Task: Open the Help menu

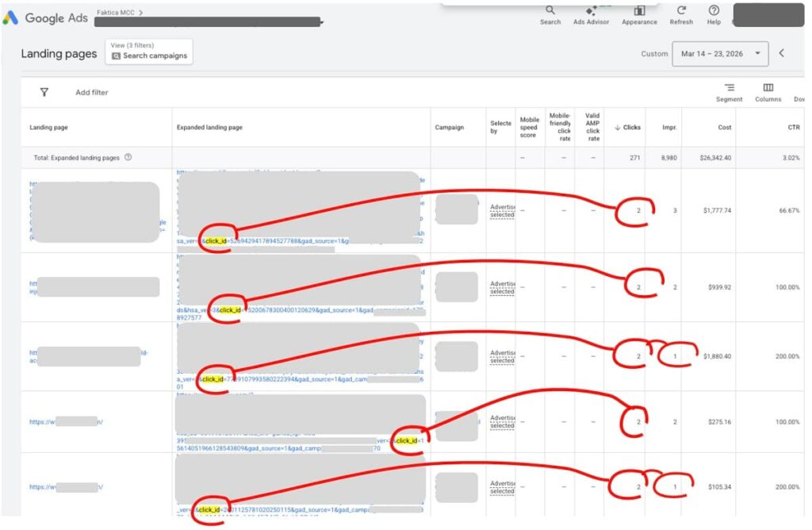Action: [x=713, y=16]
